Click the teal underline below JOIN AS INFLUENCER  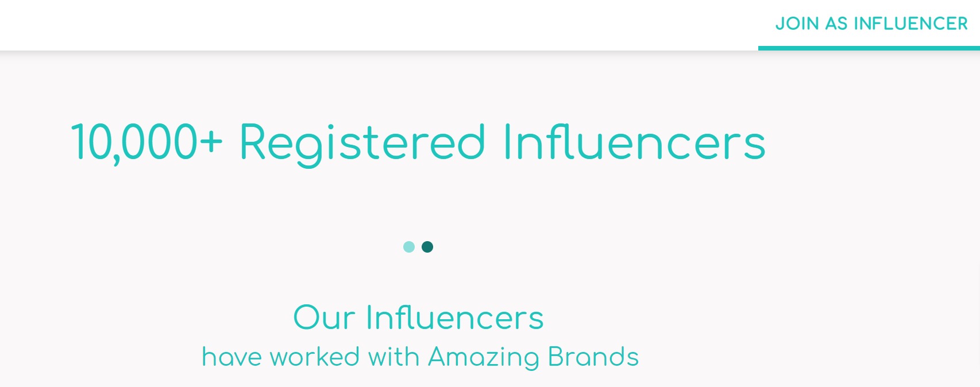[x=869, y=48]
